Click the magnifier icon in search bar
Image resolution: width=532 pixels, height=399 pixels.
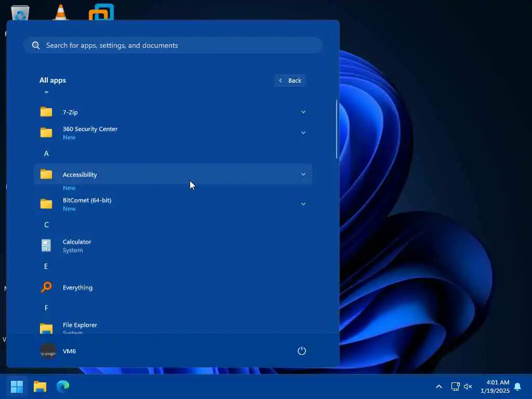tap(36, 45)
